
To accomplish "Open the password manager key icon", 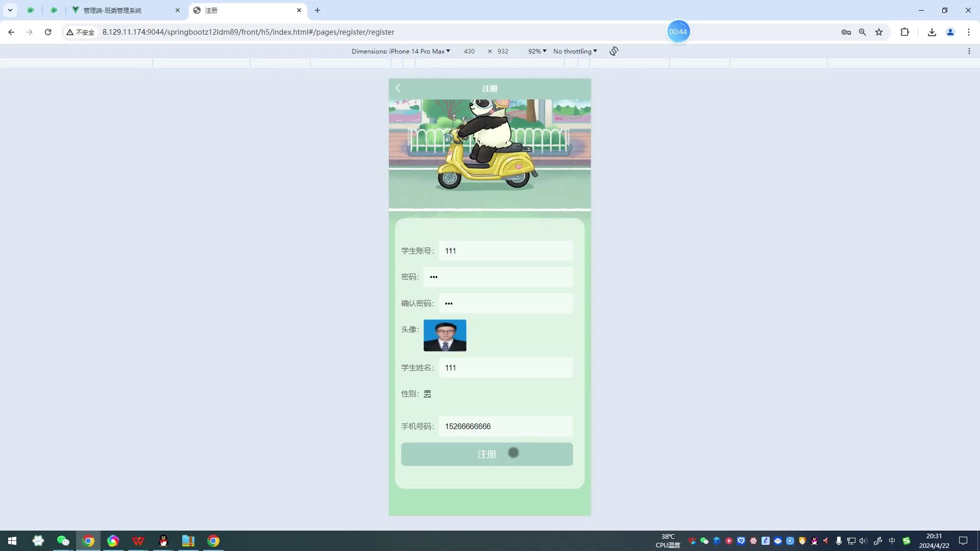I will [x=846, y=32].
